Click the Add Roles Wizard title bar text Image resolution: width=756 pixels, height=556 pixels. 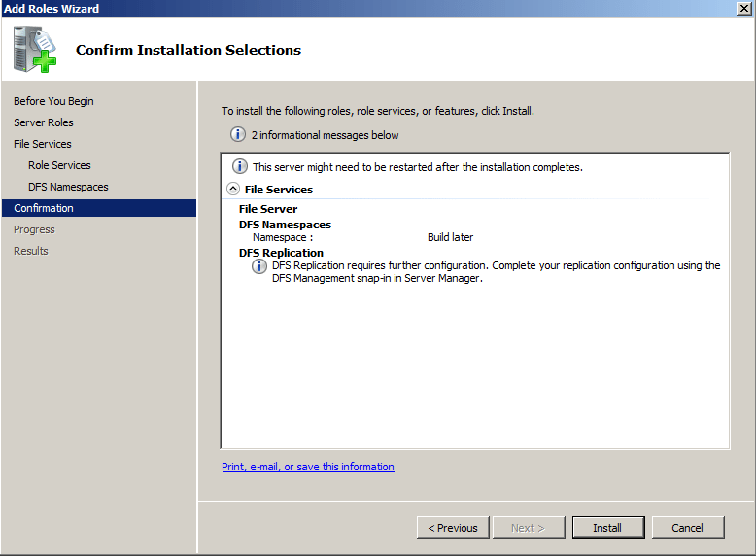[52, 9]
